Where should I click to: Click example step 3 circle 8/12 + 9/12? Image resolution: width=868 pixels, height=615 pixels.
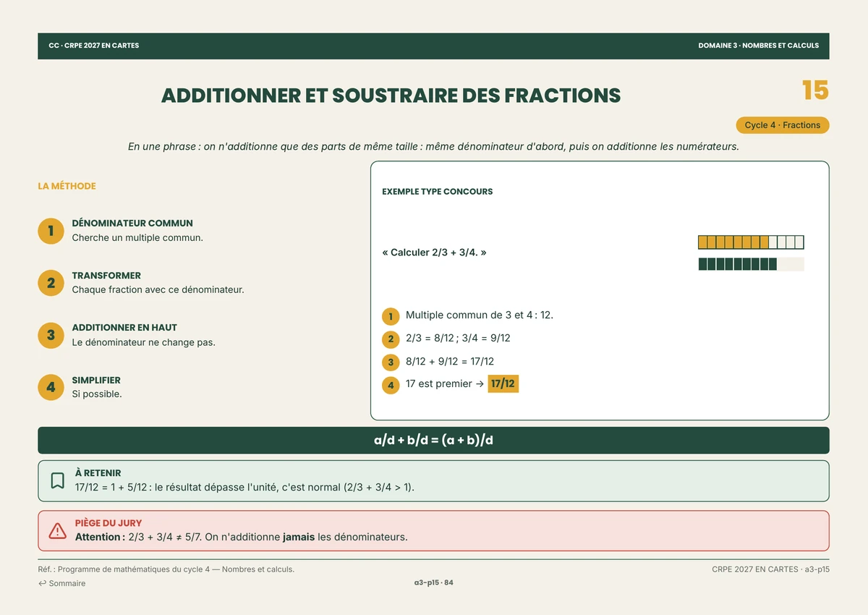391,362
